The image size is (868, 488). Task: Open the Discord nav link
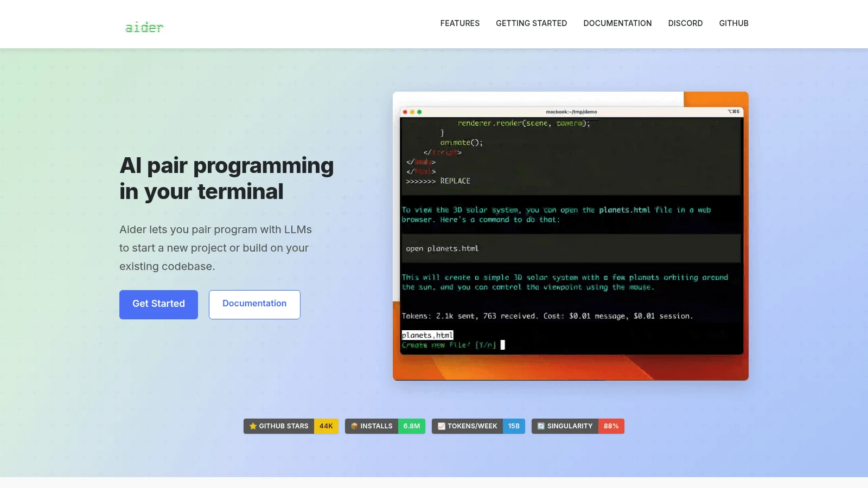pos(685,23)
